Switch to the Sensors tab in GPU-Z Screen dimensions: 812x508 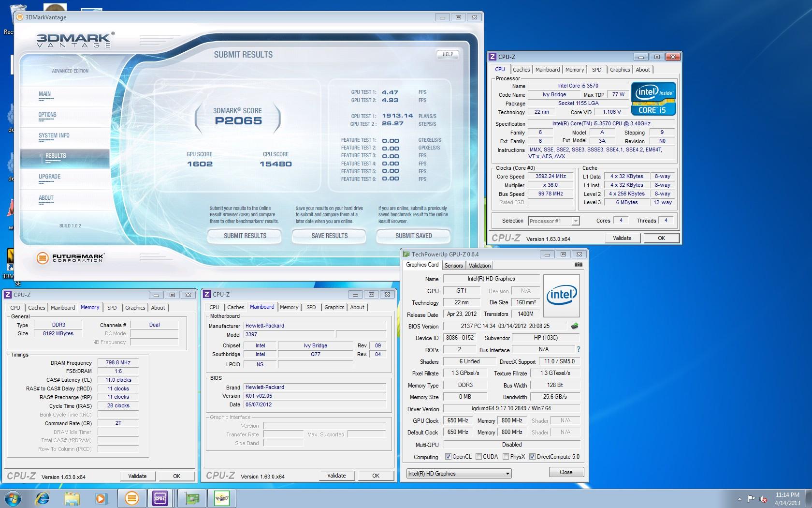(x=453, y=266)
